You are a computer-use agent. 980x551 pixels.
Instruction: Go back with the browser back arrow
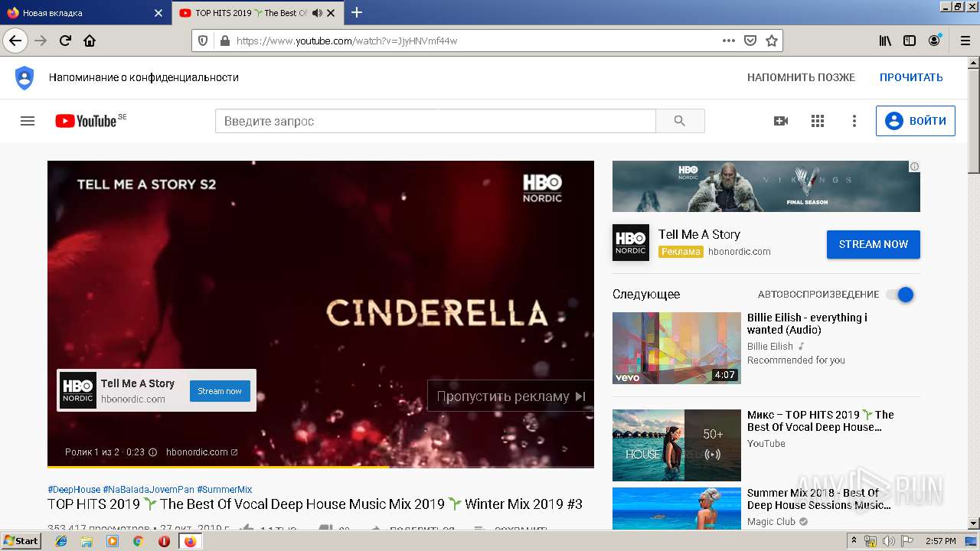(x=15, y=41)
